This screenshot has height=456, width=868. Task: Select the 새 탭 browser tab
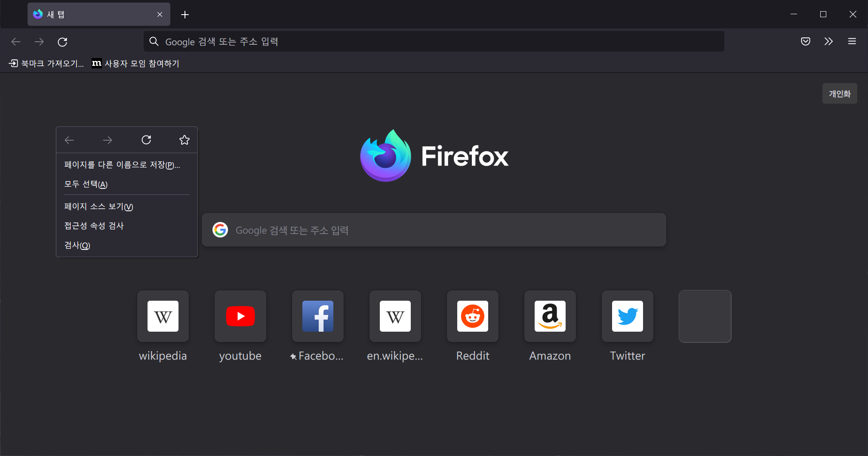[99, 14]
